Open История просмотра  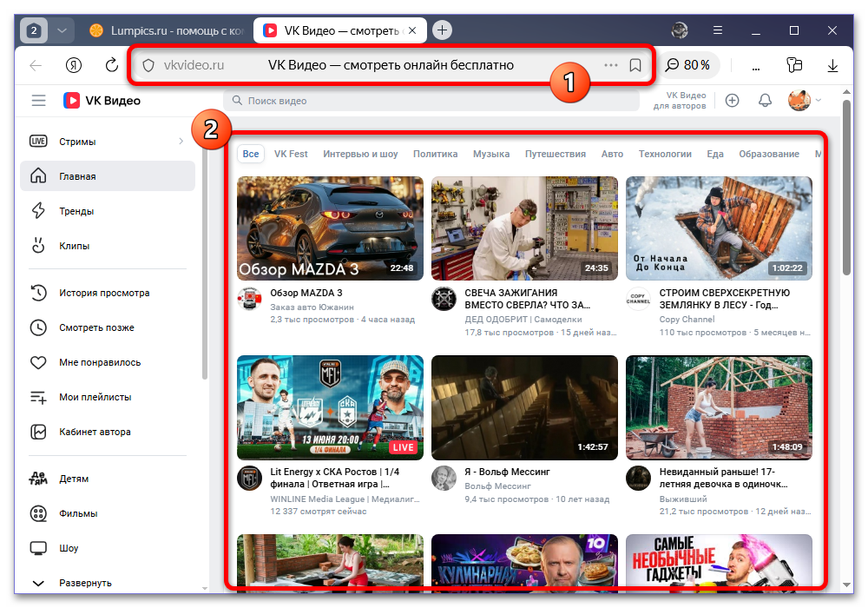pyautogui.click(x=108, y=293)
